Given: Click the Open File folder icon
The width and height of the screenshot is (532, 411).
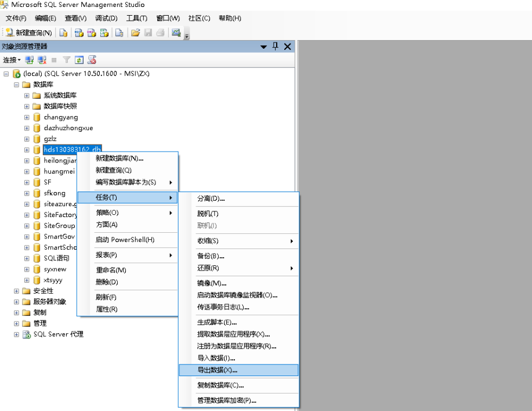Looking at the screenshot, I should 135,33.
